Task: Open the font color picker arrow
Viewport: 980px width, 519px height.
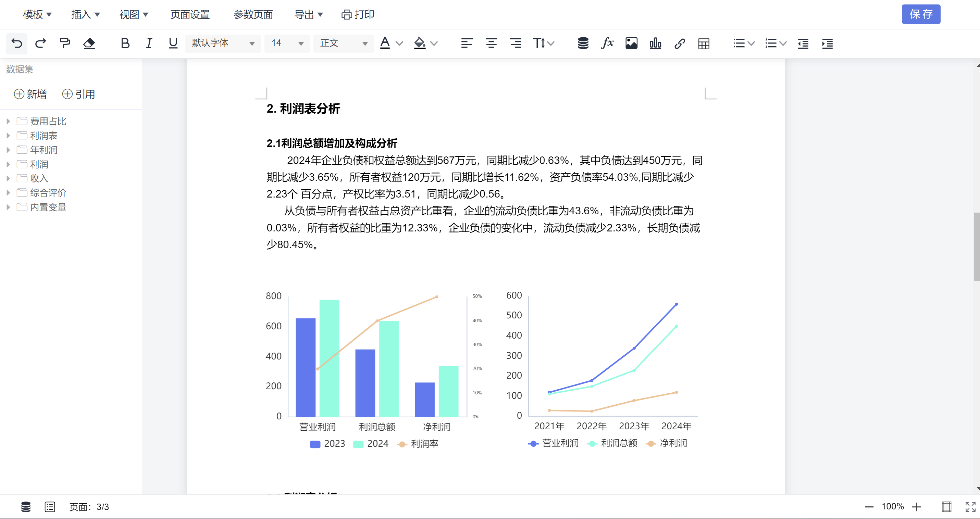Action: click(399, 43)
